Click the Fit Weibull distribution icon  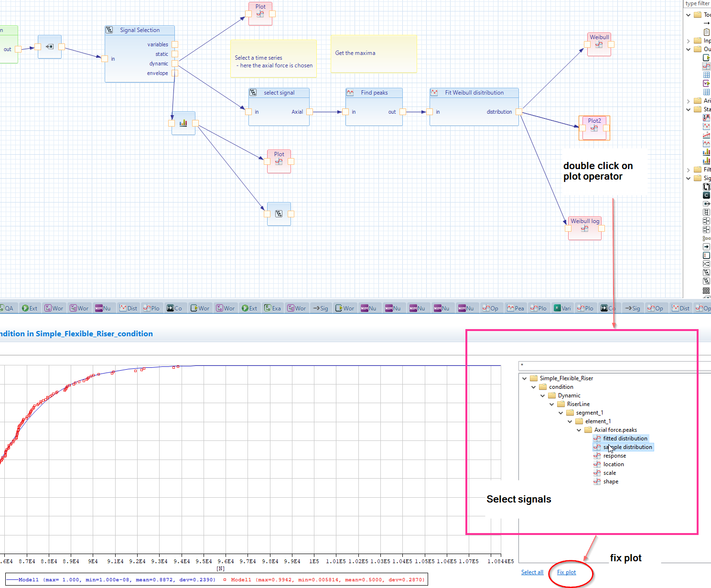pyautogui.click(x=434, y=93)
